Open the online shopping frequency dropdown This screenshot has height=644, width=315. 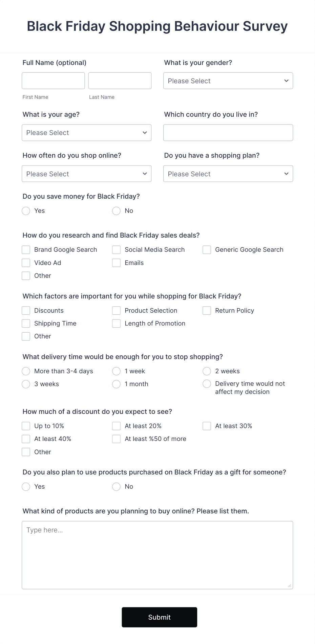(86, 174)
